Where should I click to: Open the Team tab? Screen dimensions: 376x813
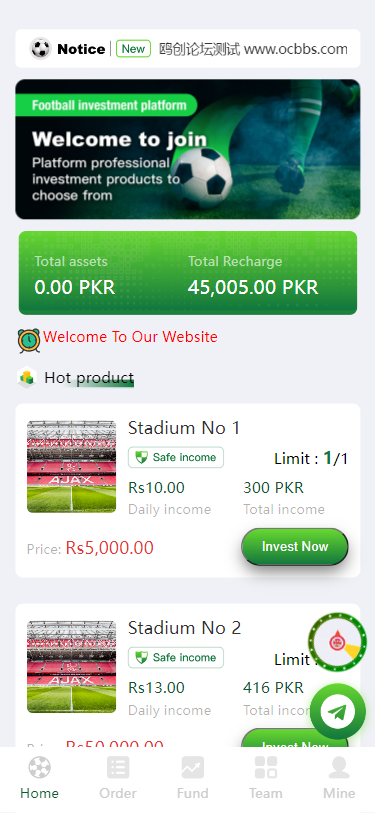coord(266,777)
